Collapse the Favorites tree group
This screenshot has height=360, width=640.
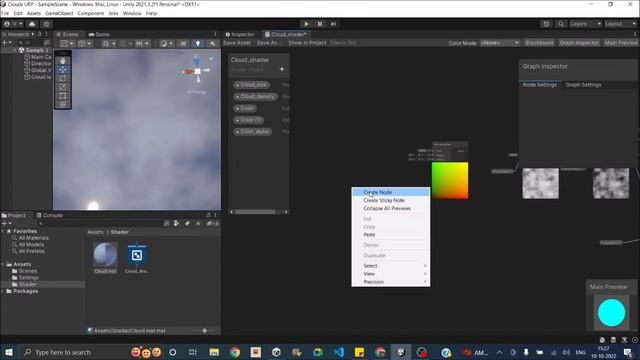[x=3, y=231]
